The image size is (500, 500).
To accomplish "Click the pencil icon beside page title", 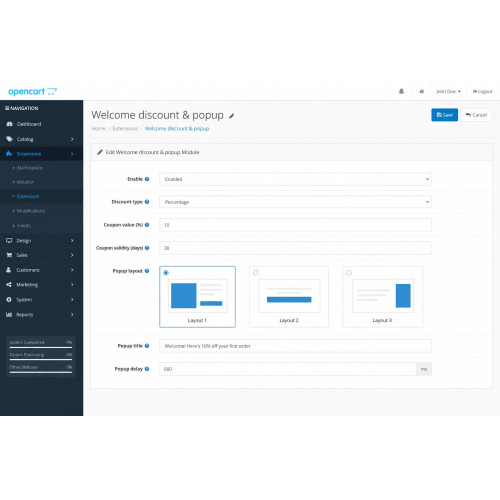I will 232,116.
